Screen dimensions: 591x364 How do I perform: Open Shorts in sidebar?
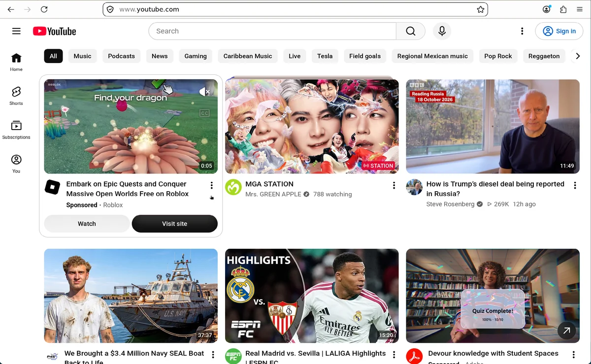[x=16, y=96]
